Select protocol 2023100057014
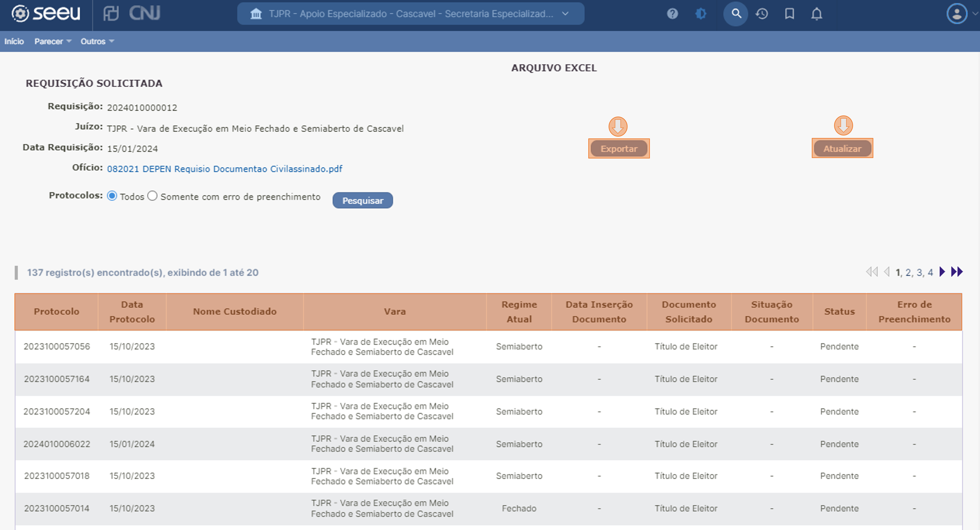The width and height of the screenshot is (980, 530). pos(57,509)
